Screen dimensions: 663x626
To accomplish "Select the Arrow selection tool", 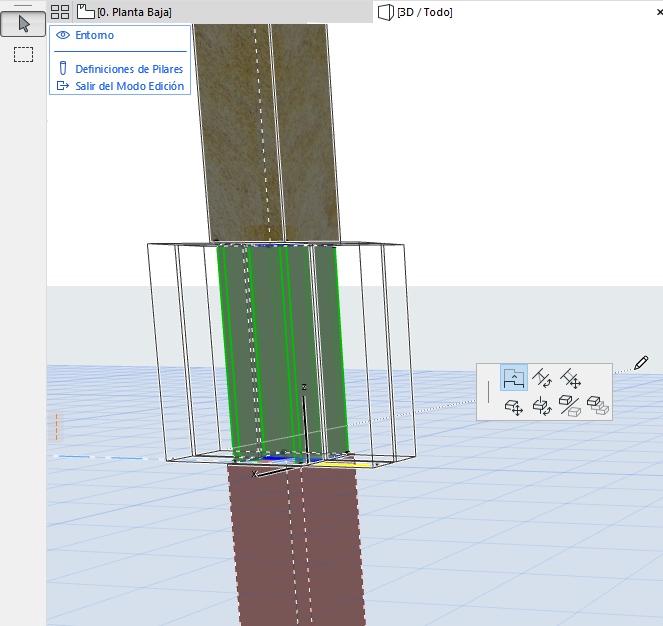I will 23,25.
